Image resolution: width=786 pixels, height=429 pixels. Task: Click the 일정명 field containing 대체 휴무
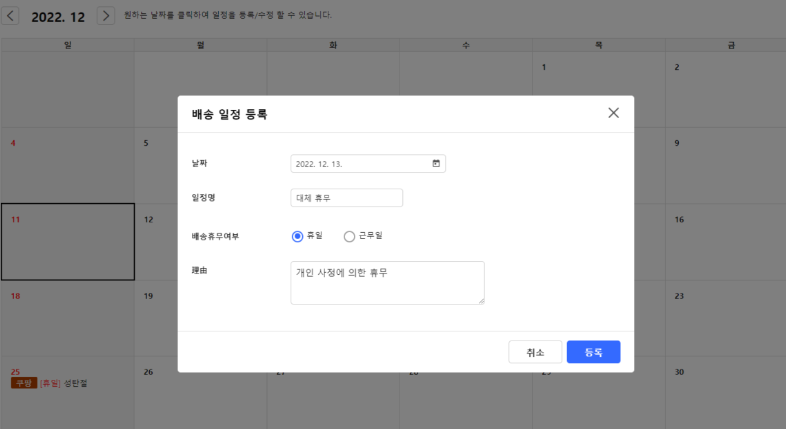point(346,198)
